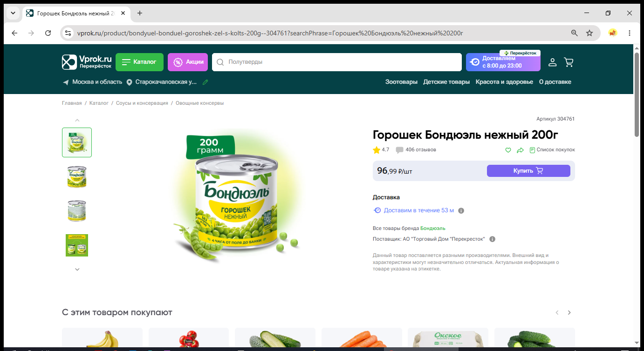644x351 pixels.
Task: Open the Vprok.ru Перекрёсток home logo
Action: (x=87, y=62)
